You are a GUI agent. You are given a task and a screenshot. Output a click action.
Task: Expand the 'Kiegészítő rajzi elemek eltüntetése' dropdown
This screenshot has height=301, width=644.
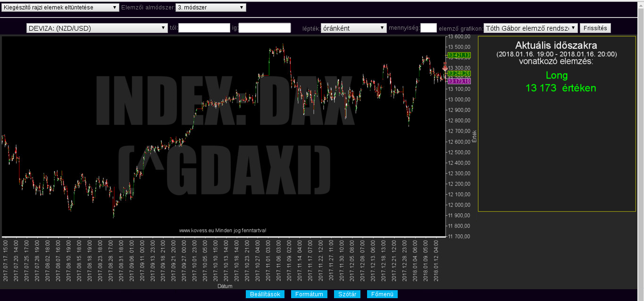(60, 8)
